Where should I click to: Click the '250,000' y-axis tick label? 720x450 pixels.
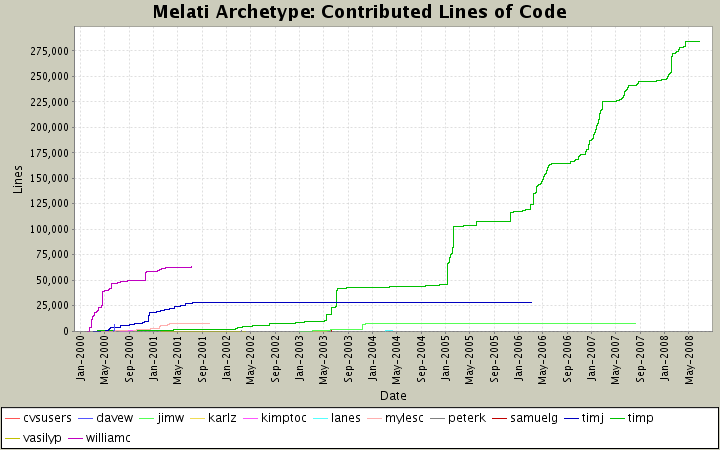tap(51, 76)
